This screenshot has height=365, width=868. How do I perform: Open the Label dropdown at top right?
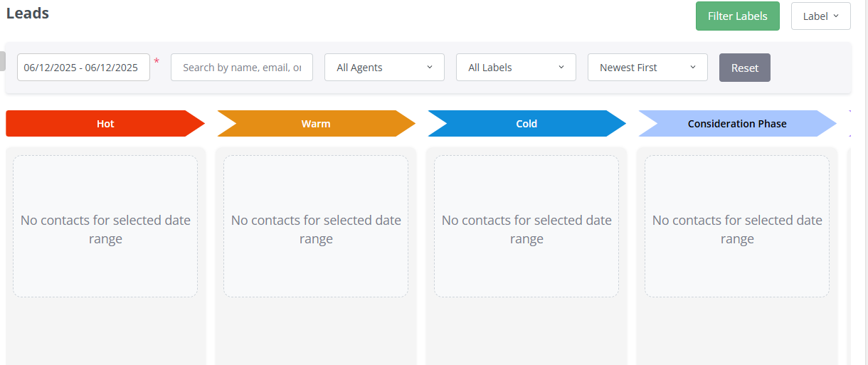[821, 16]
